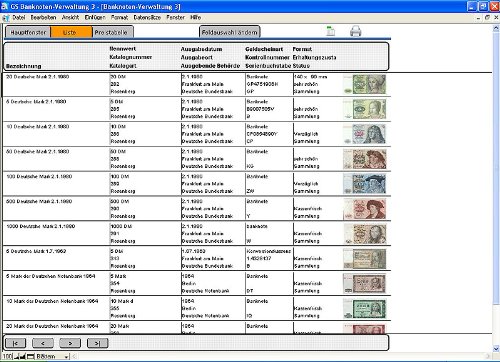Click the Ausgebende Behörde header label
Screen dimensions: 500x362
[x=210, y=66]
